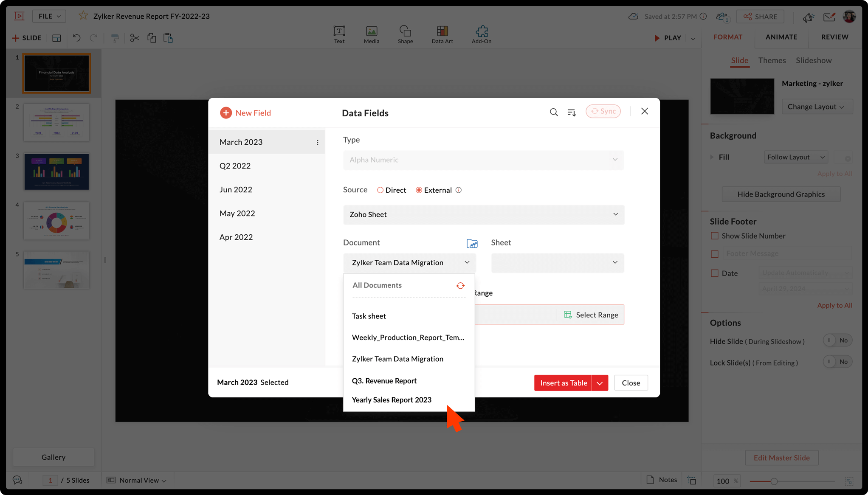868x495 pixels.
Task: Undo the last action
Action: 76,38
